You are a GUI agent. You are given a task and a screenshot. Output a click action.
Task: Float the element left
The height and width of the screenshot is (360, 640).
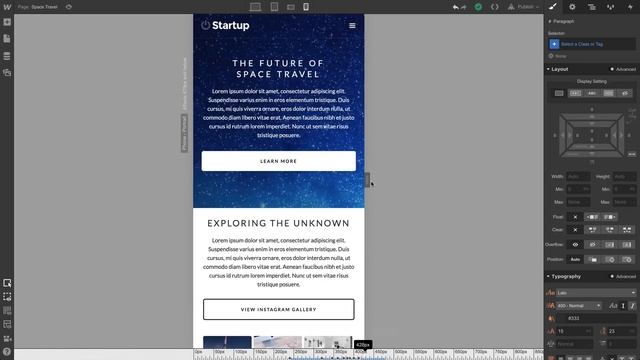pos(592,217)
